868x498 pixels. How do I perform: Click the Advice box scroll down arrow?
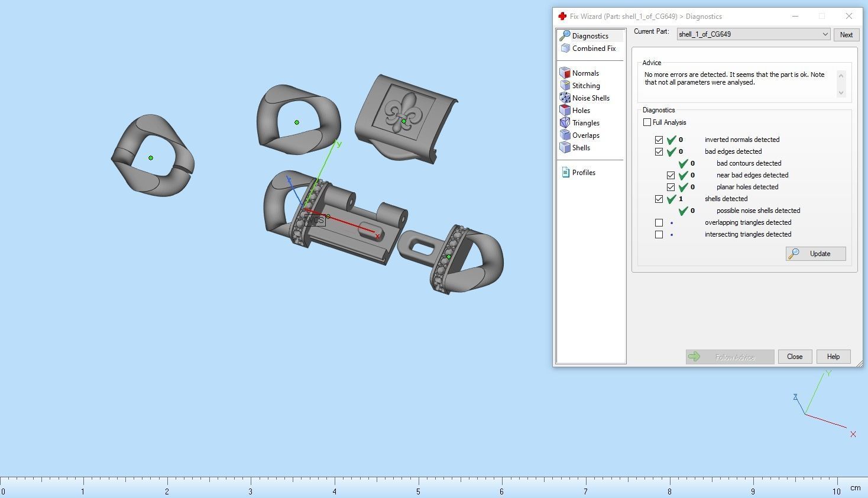[x=841, y=93]
